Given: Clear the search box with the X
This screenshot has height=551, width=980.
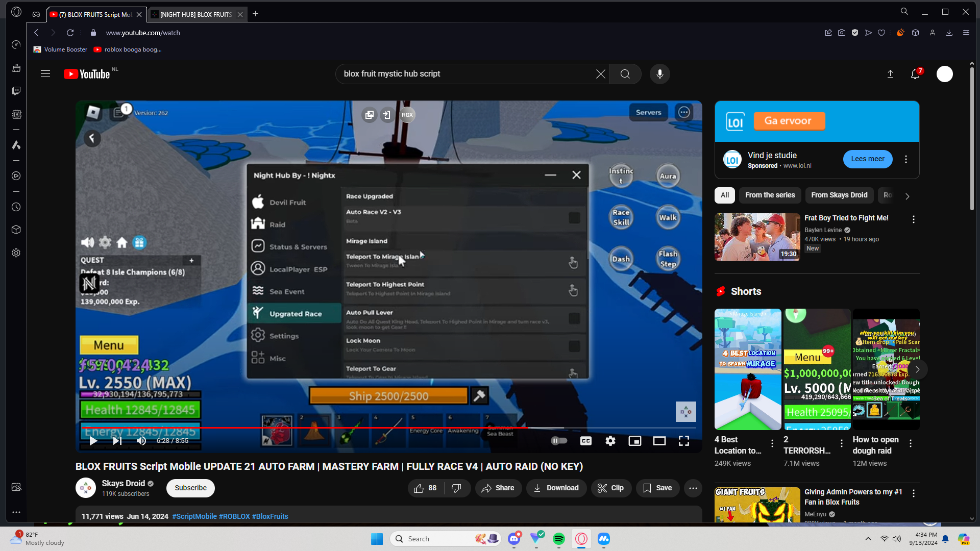Looking at the screenshot, I should [601, 74].
